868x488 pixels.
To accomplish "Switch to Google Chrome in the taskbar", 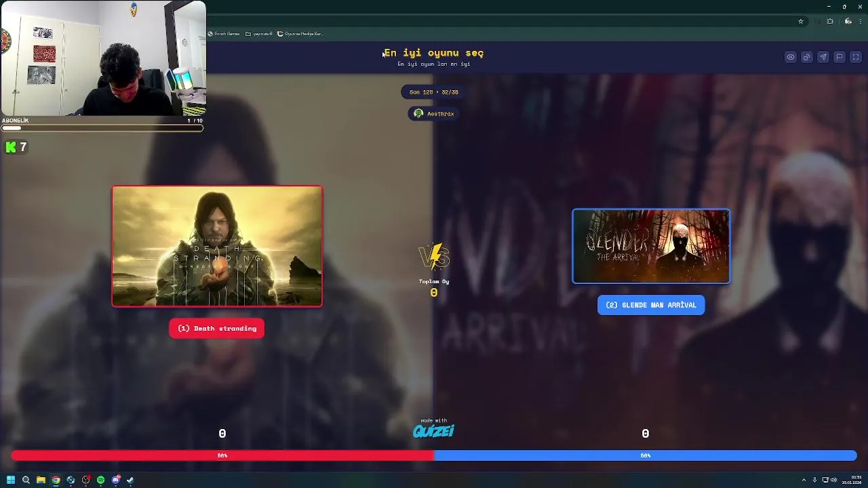I will (56, 480).
